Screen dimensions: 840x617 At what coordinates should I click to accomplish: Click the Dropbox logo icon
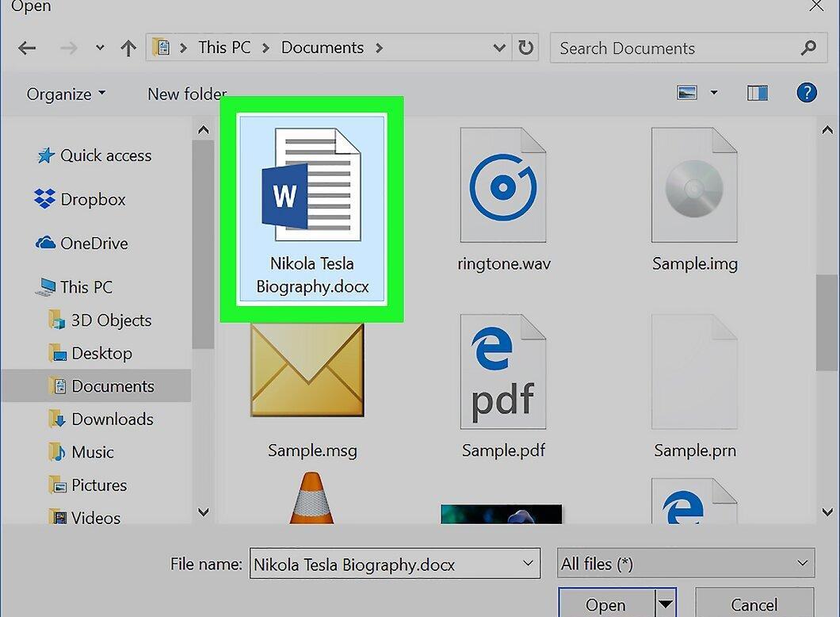[44, 199]
